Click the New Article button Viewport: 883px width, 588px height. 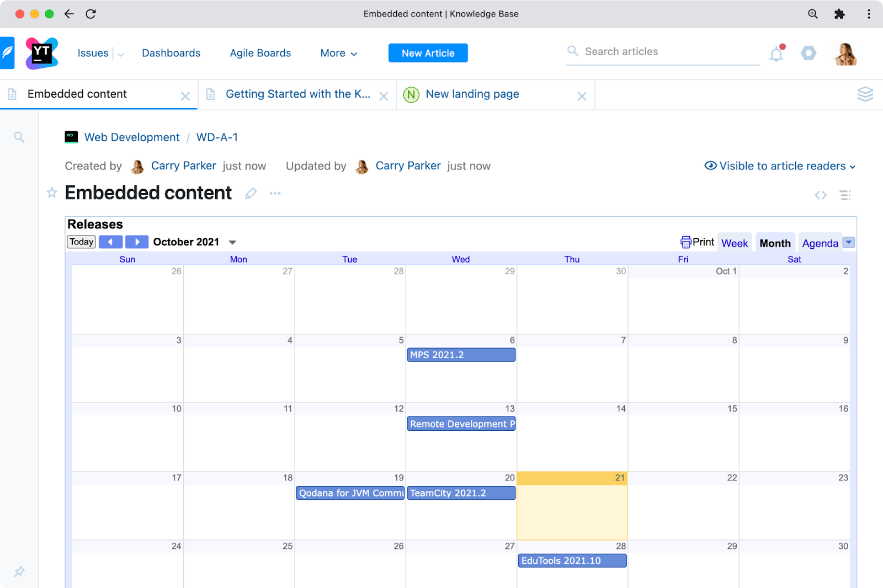[428, 53]
